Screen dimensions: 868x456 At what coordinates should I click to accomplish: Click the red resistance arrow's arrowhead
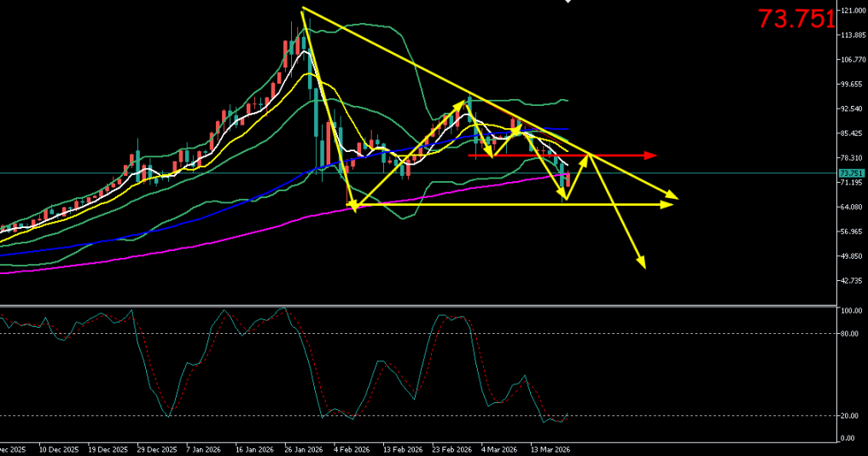coord(653,155)
